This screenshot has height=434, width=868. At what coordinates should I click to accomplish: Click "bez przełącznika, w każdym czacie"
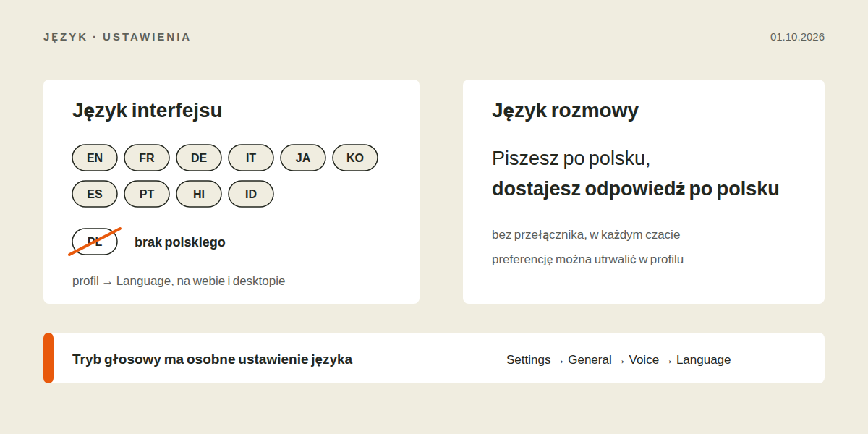pos(586,235)
